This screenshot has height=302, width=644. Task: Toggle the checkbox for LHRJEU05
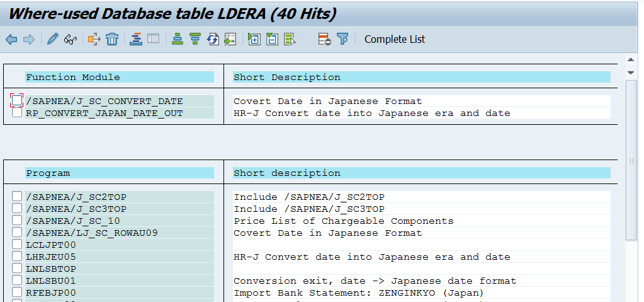(17, 257)
